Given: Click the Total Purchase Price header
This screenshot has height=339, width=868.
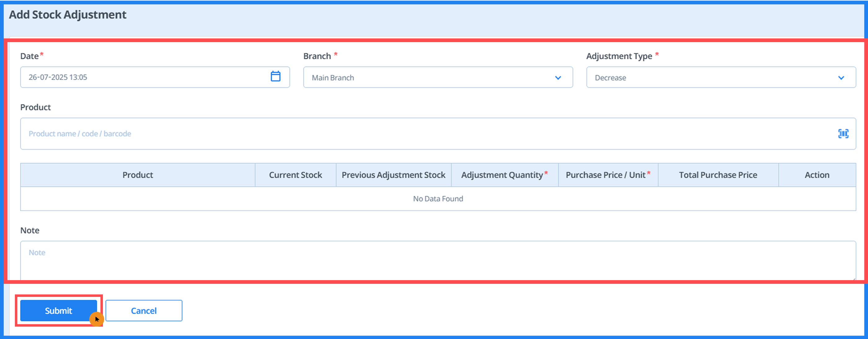Looking at the screenshot, I should coord(718,175).
